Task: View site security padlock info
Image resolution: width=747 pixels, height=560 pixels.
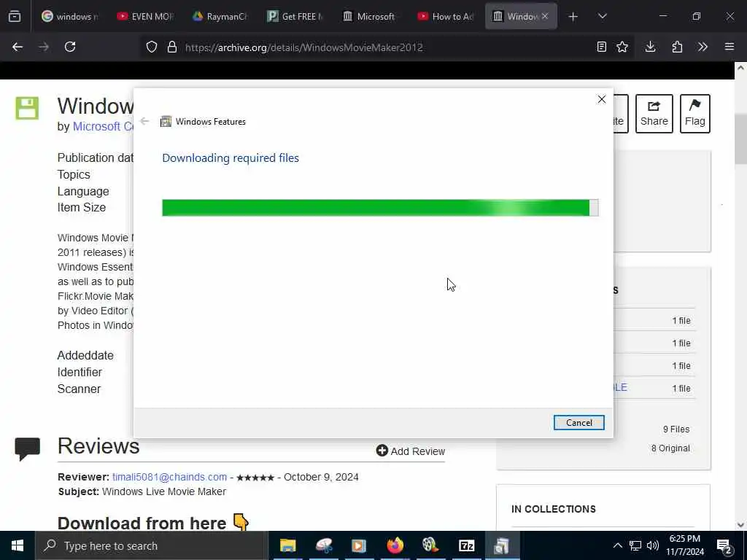Action: pos(172,47)
